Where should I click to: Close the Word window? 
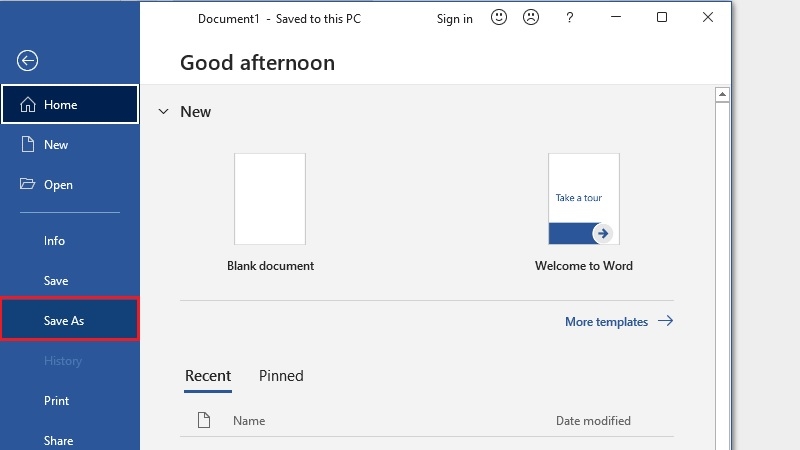[708, 17]
